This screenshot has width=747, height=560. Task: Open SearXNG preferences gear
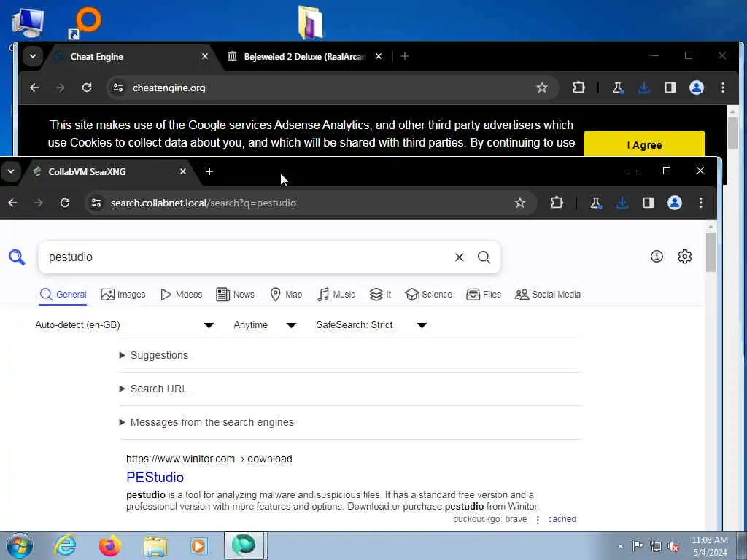[x=684, y=257]
